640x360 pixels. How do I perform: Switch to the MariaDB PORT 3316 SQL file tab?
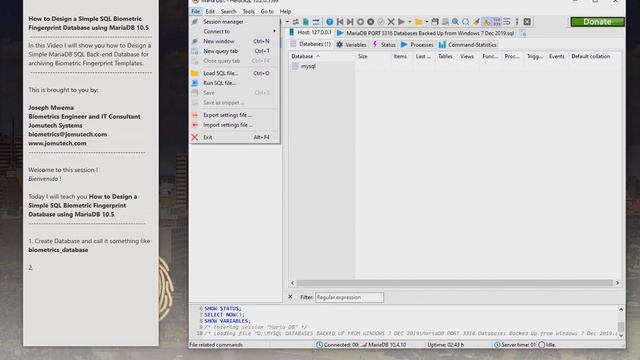(425, 33)
